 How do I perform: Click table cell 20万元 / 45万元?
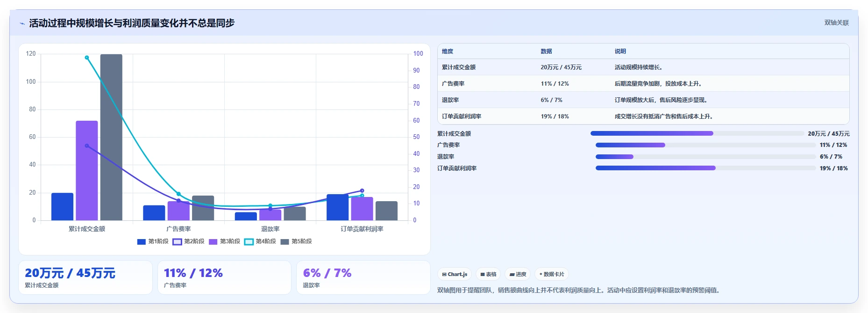[x=561, y=67]
